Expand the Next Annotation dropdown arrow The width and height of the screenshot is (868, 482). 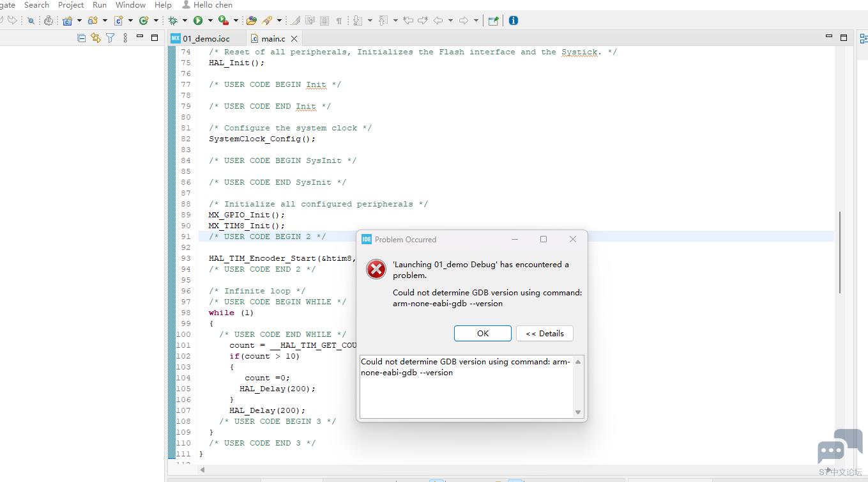pyautogui.click(x=370, y=20)
